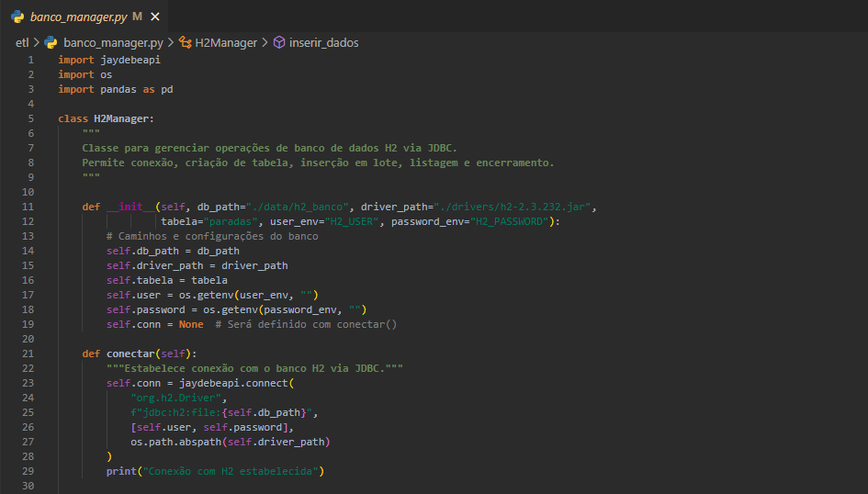Click the 'conectar' method name on line 21
This screenshot has height=494, width=868.
pos(130,354)
